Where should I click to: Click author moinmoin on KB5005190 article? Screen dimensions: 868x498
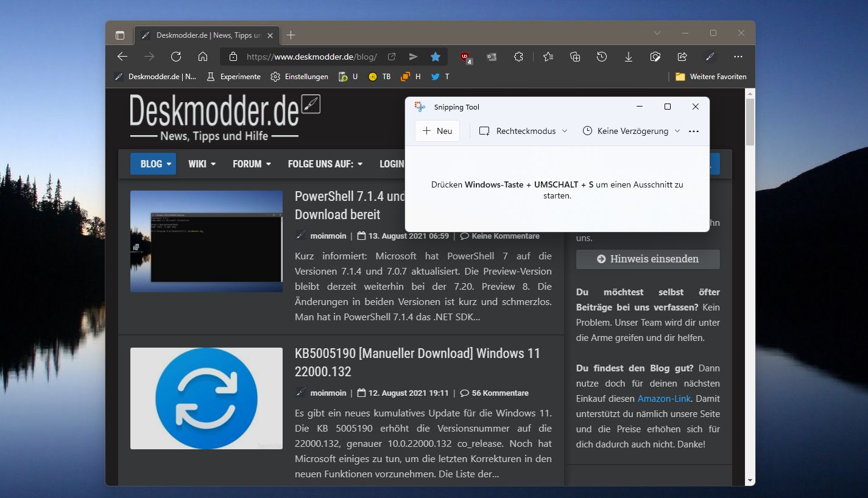coord(328,393)
